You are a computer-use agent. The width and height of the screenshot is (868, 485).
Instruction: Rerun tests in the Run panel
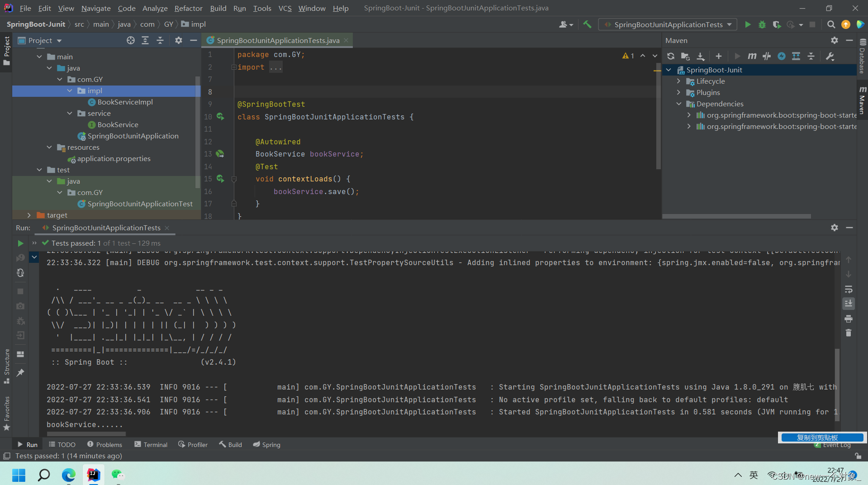point(20,243)
